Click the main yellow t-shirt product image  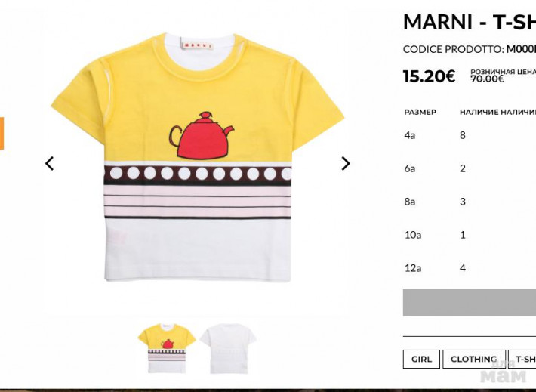point(198,157)
